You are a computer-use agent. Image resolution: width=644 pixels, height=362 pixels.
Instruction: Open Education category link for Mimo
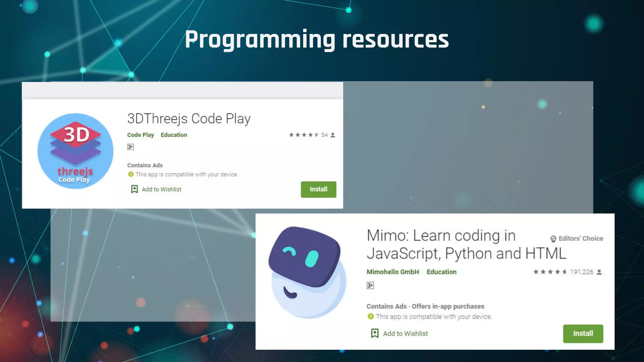(441, 272)
